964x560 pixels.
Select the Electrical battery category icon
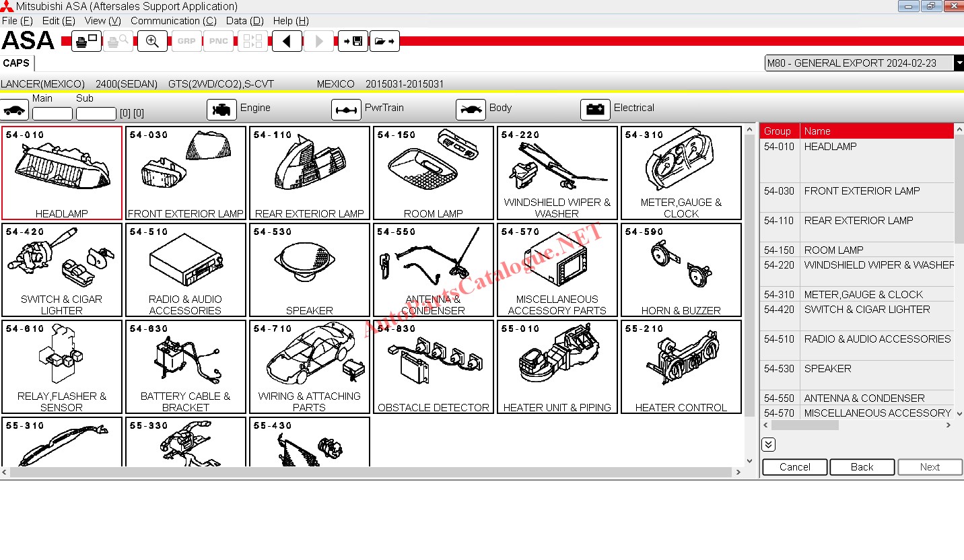[x=595, y=109]
